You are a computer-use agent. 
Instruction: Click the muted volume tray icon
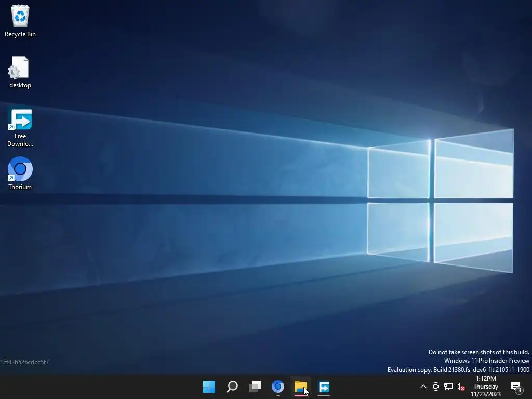[x=460, y=387]
